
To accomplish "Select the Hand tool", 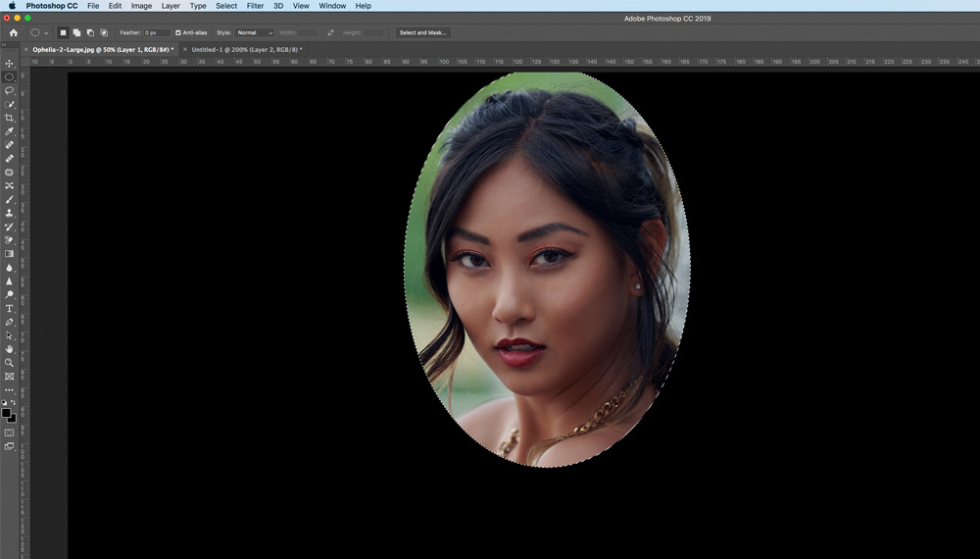I will click(10, 349).
